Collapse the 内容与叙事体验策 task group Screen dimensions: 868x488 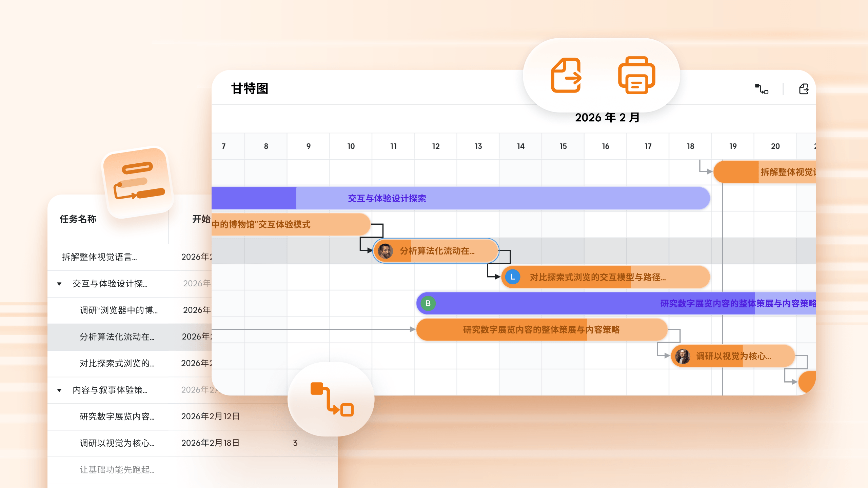coord(59,390)
